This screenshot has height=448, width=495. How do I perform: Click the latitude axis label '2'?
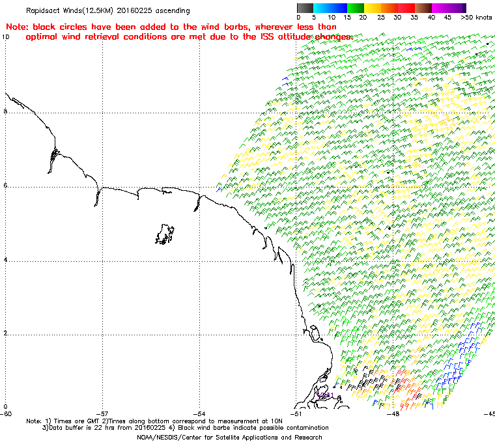(5, 333)
